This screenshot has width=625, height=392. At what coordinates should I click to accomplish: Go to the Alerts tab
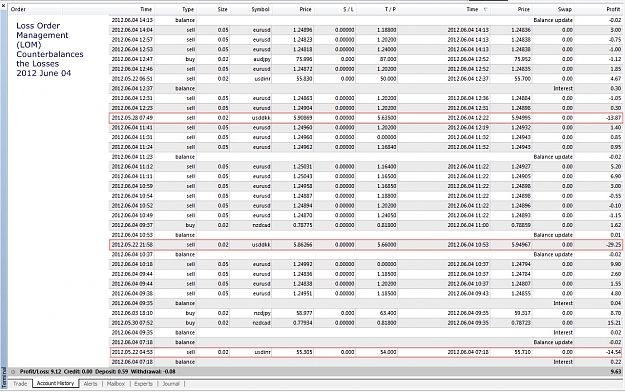pos(90,384)
